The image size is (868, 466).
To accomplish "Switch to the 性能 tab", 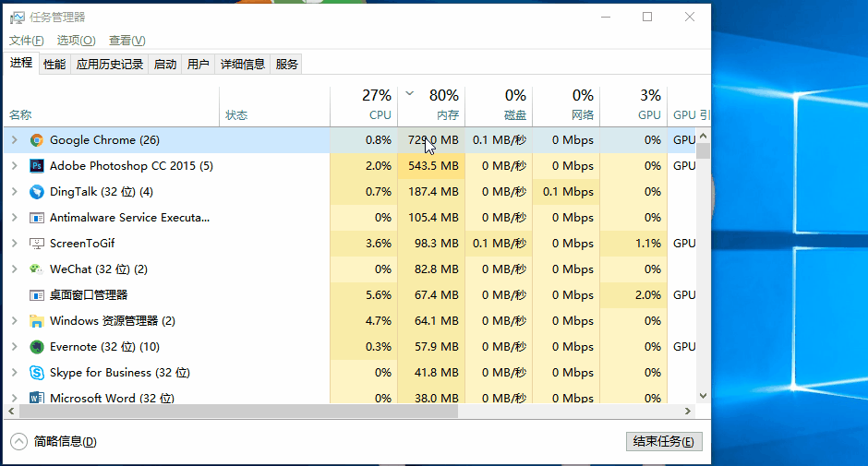I will coord(54,65).
